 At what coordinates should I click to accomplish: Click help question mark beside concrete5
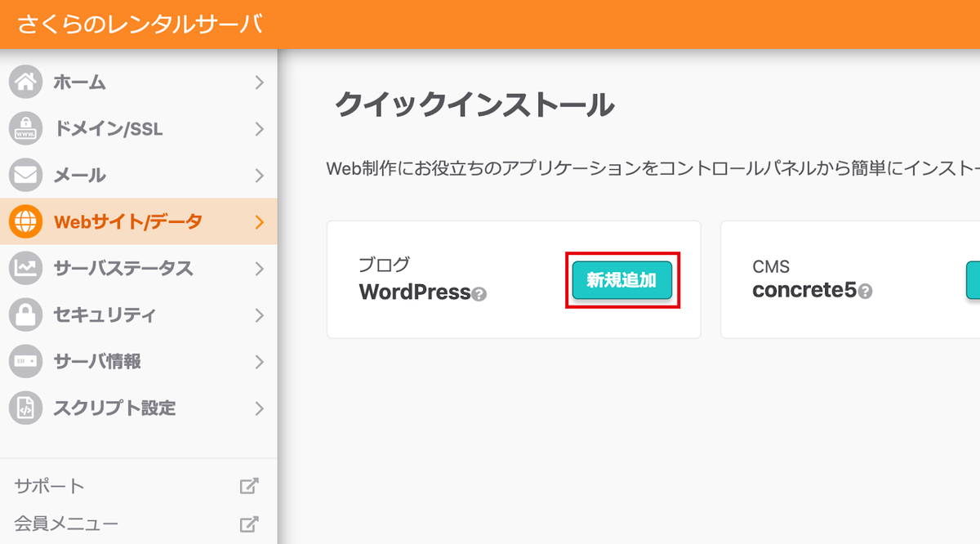point(865,292)
